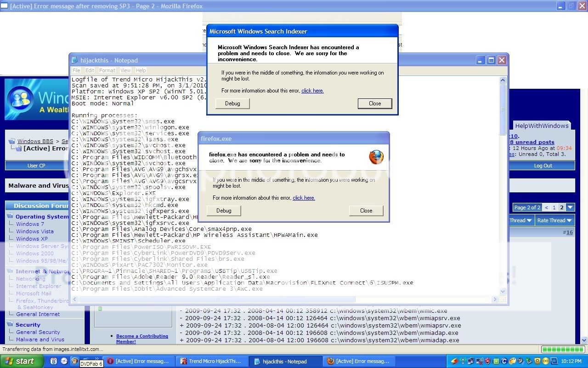Switch to the hijackthis - Notepad taskbar button
The width and height of the screenshot is (588, 368).
click(285, 361)
